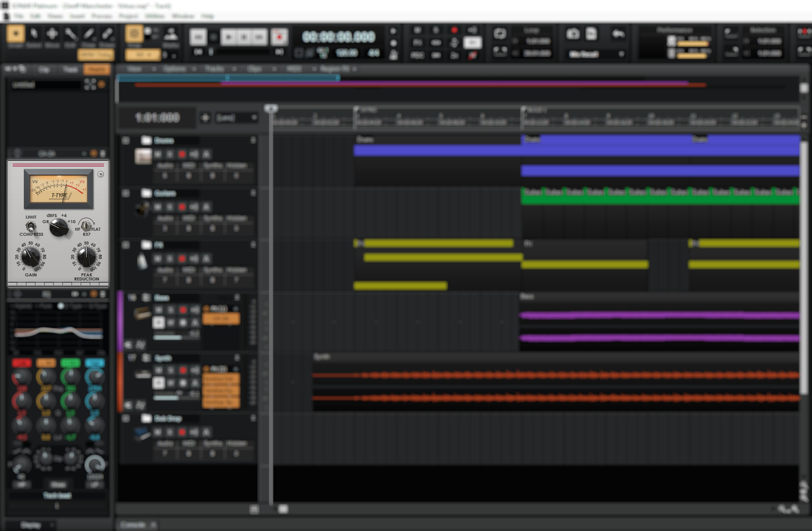Click the Mix Recall camera snapshot icon
The width and height of the screenshot is (812, 531).
pyautogui.click(x=574, y=34)
